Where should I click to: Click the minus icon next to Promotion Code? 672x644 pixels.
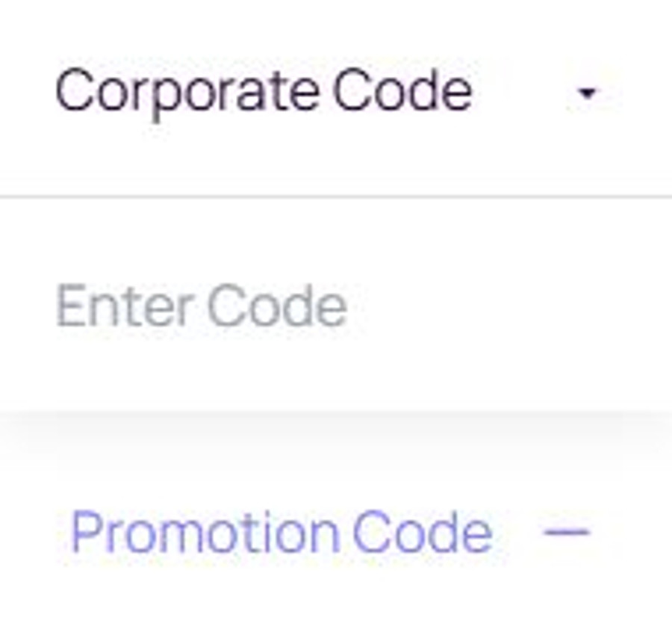point(567,532)
